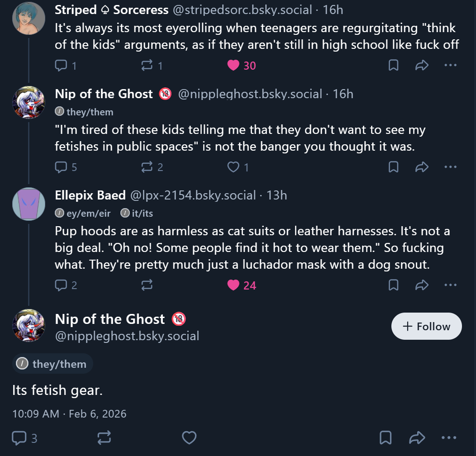476x456 pixels.
Task: Repost Striped Sorceress's post
Action: coord(147,66)
